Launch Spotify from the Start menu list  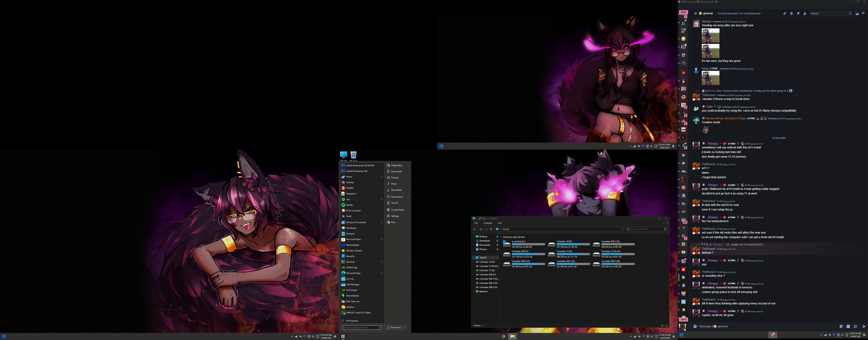(362, 205)
